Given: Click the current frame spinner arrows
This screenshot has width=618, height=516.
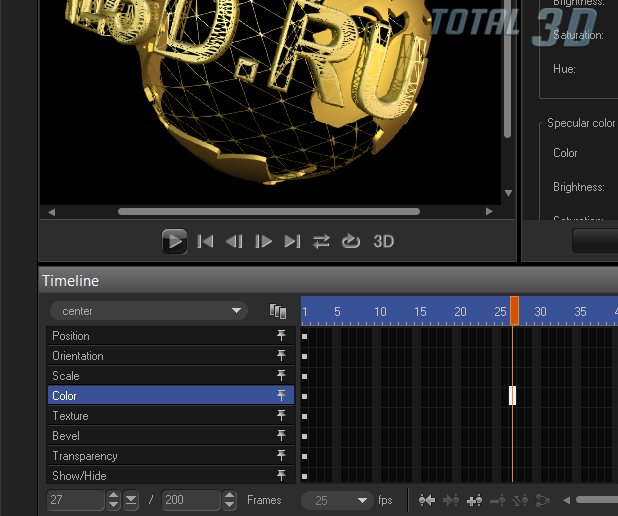Looking at the screenshot, I should pos(113,500).
